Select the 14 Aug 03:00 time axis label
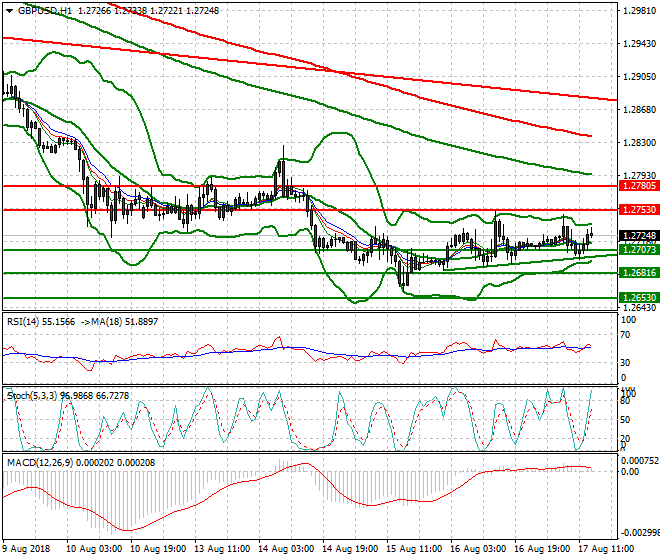The image size is (660, 560). pyautogui.click(x=286, y=549)
